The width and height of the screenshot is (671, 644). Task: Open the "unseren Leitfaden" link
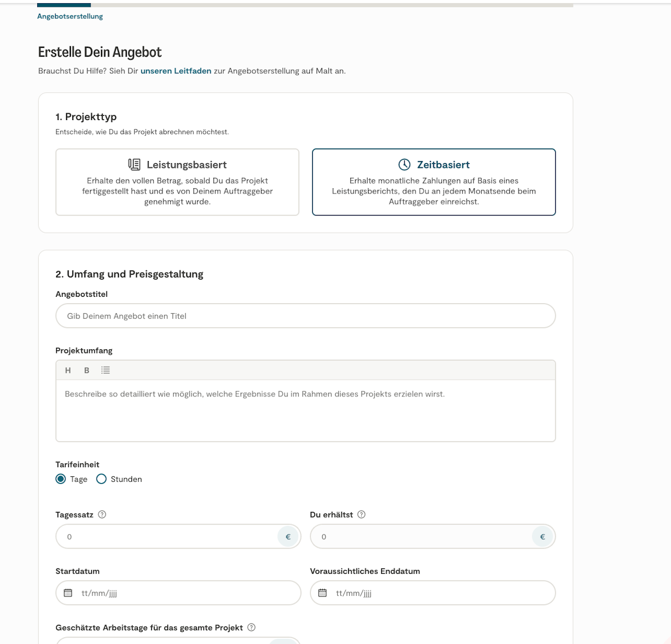coord(176,71)
